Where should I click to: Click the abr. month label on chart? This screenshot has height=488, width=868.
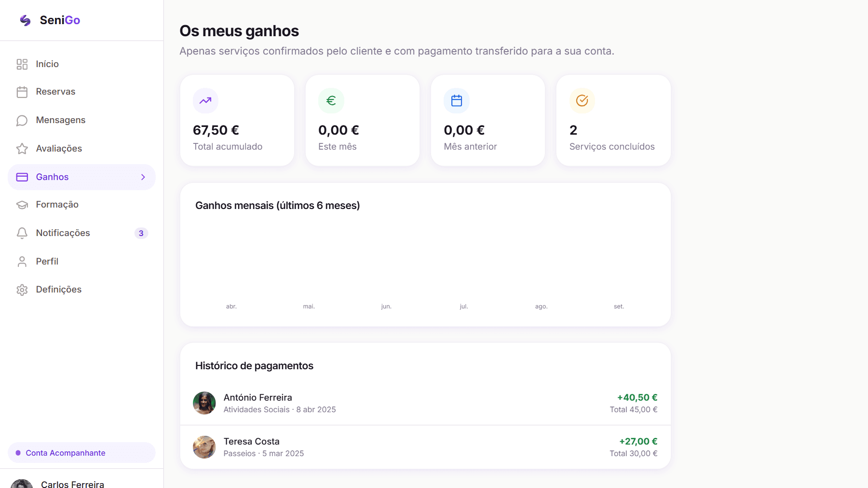point(231,307)
